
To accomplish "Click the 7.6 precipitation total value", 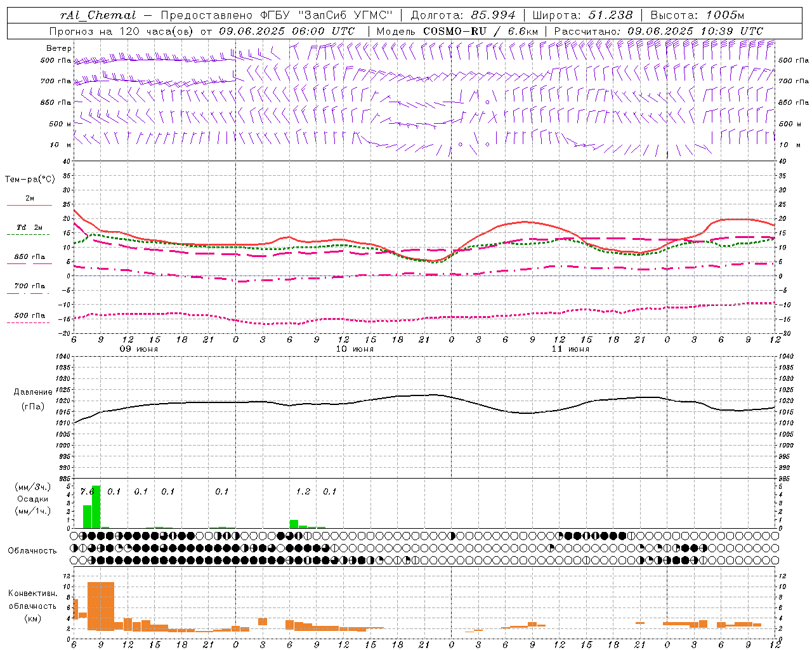I will pyautogui.click(x=87, y=491).
